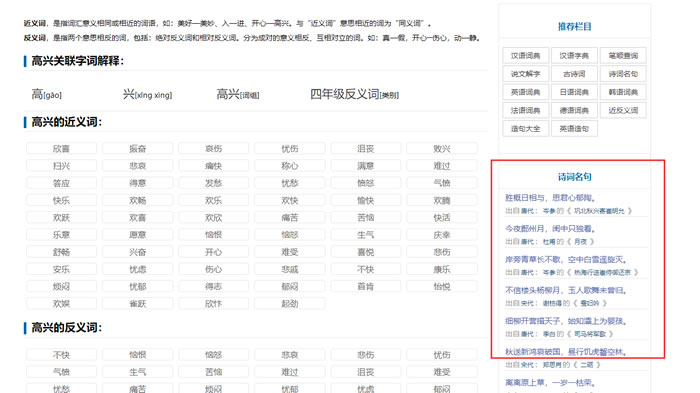This screenshot has height=393, width=700.
Task: Open 兴[xìng xíng] character explanation
Action: coord(147,94)
